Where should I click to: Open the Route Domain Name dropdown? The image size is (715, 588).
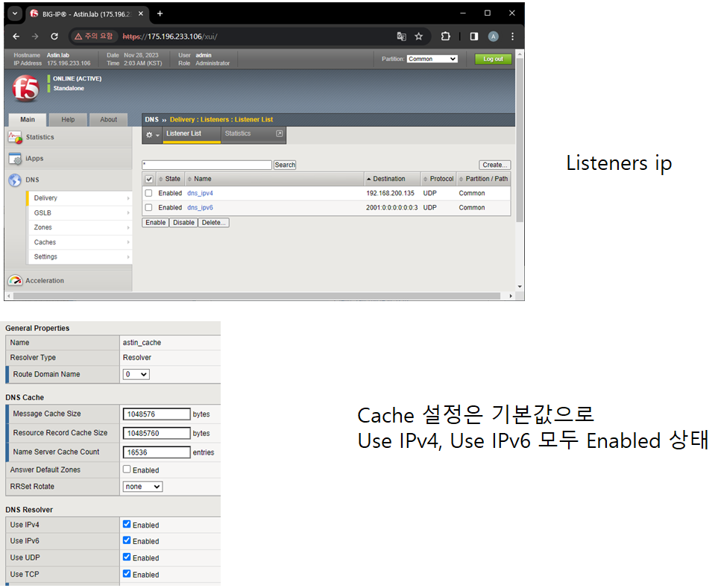coord(136,374)
